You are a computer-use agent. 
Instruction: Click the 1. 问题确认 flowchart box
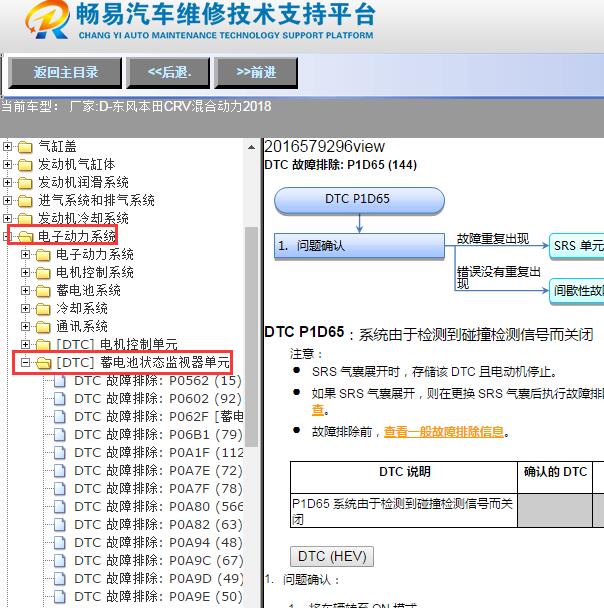click(359, 245)
